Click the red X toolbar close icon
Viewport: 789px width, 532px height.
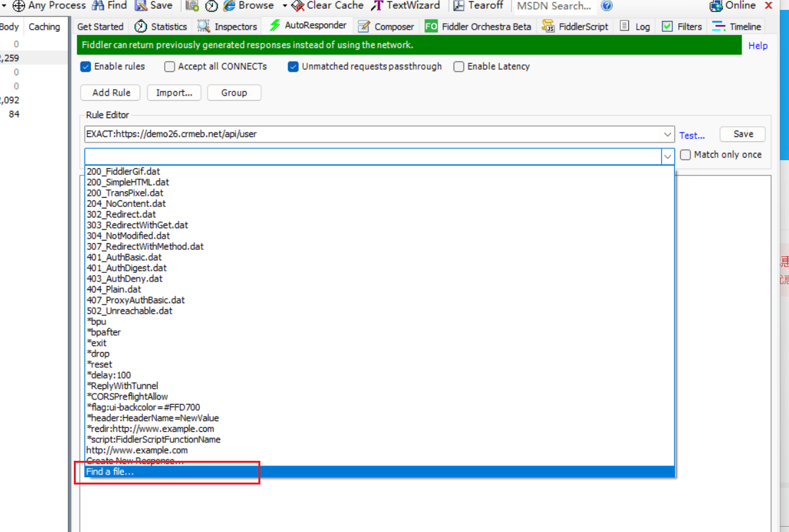[x=769, y=5]
